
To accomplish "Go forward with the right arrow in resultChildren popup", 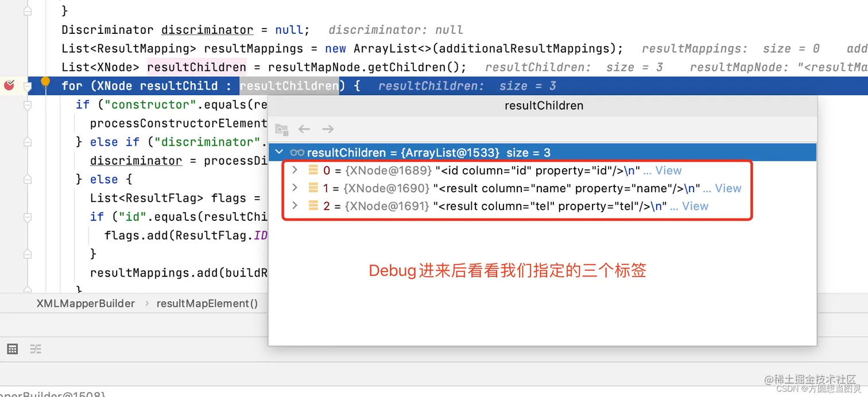I will 328,129.
